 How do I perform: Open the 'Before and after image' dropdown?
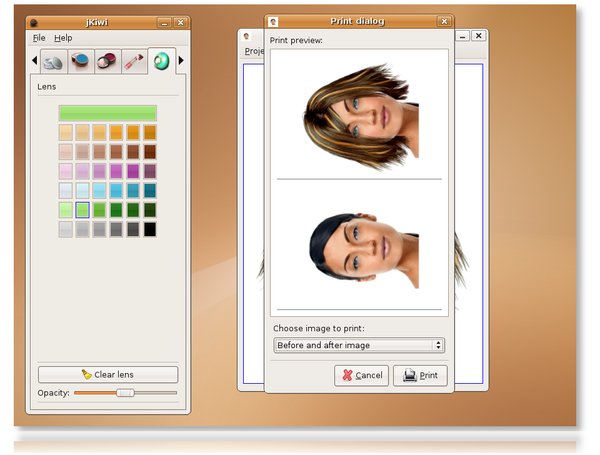tap(359, 345)
